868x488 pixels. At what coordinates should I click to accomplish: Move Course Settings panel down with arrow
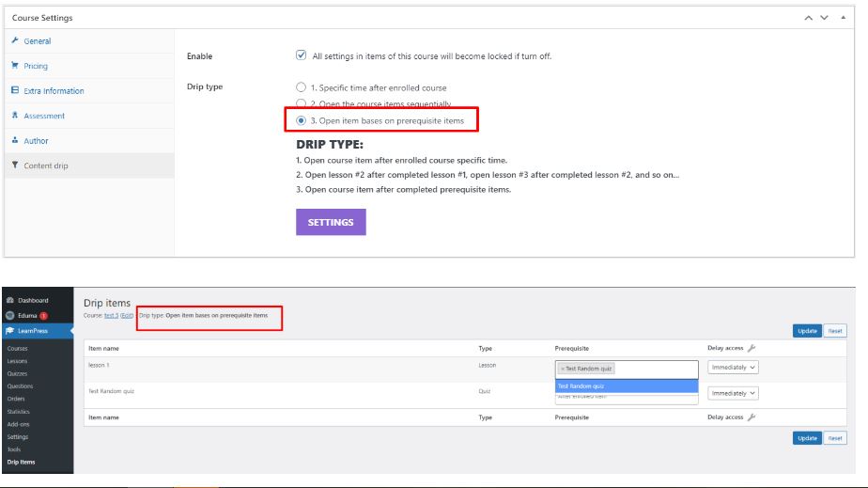[x=824, y=18]
